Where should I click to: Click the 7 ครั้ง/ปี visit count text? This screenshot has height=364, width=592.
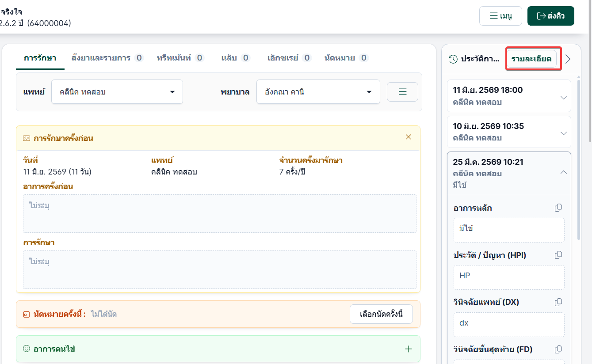pos(292,171)
